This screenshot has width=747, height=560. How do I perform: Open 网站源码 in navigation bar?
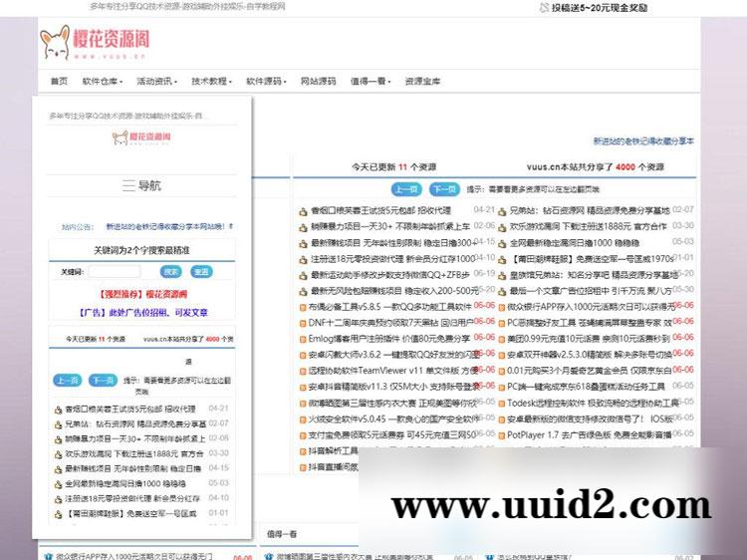click(x=319, y=82)
